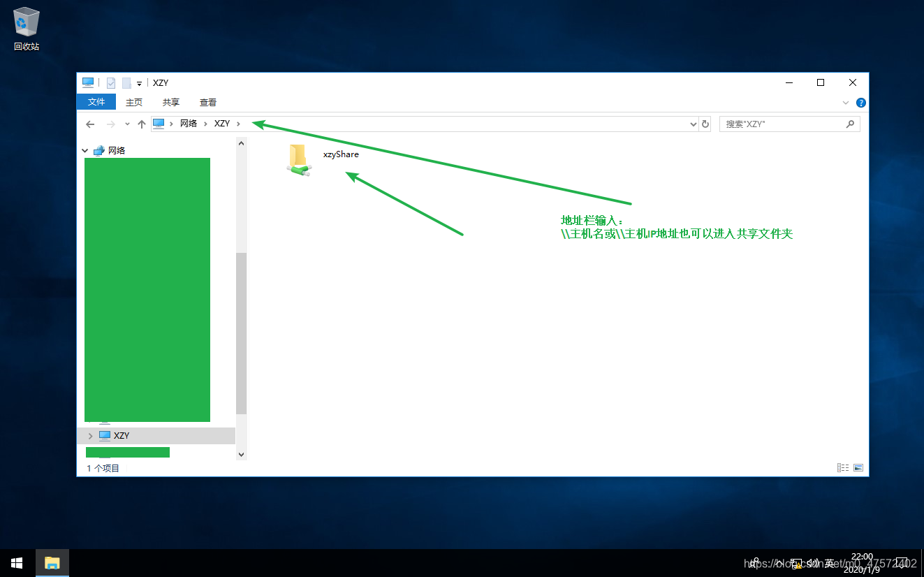Minimize the XZY explorer window
924x577 pixels.
click(789, 82)
